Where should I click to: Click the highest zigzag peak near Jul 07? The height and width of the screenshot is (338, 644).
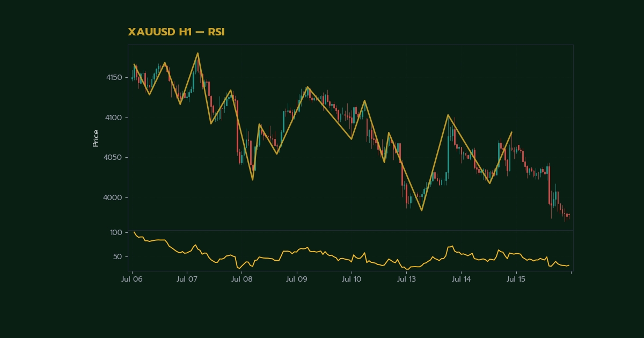click(198, 53)
